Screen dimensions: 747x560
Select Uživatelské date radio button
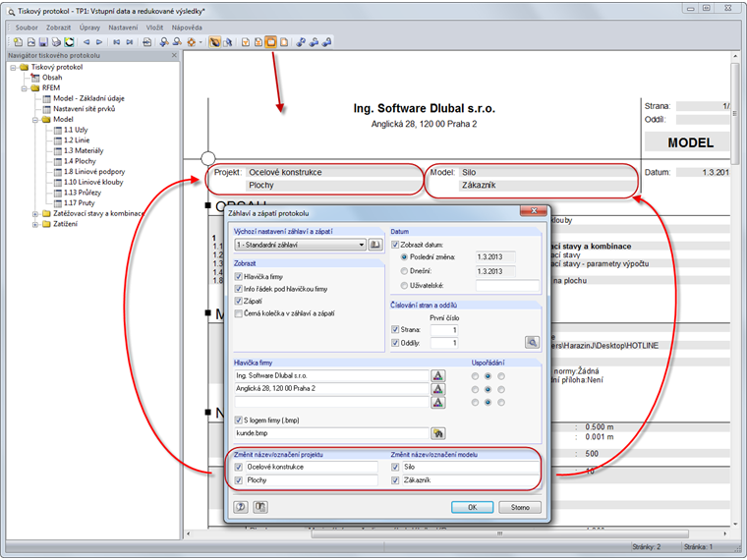[x=404, y=286]
